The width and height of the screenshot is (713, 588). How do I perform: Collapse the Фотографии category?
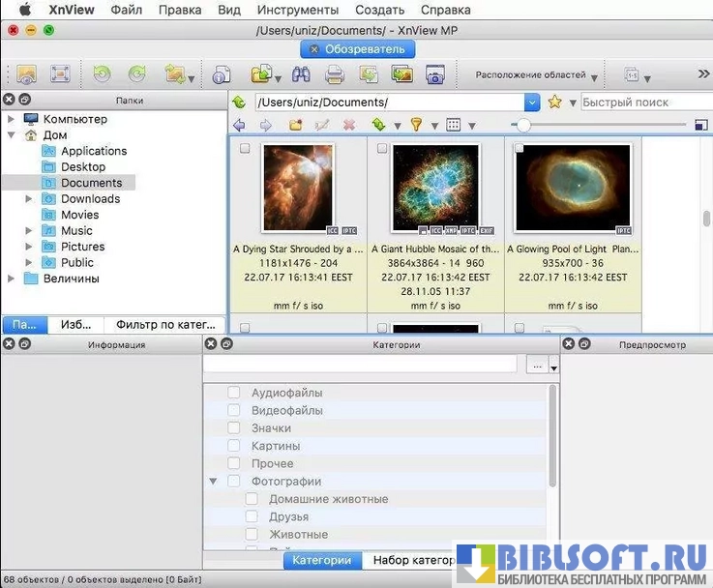pos(213,482)
